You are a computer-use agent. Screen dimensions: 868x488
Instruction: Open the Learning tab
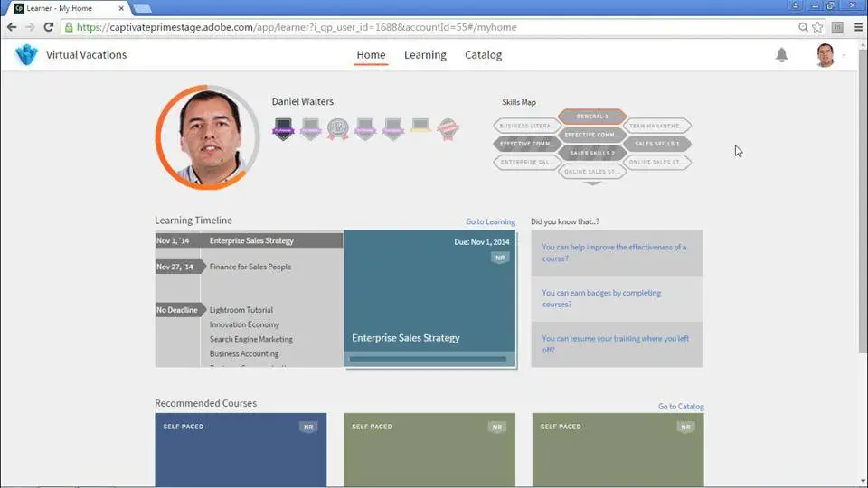point(425,55)
